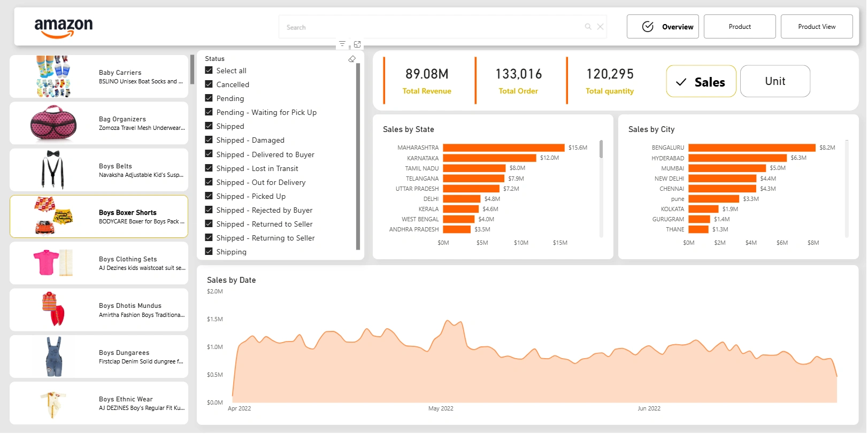The width and height of the screenshot is (868, 434).
Task: Select the THANE city bar
Action: click(x=698, y=229)
